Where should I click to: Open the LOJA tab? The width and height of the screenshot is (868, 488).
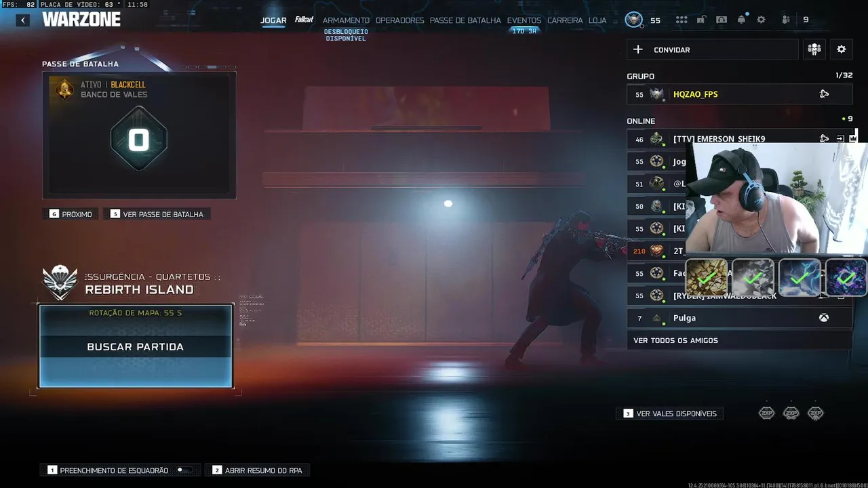tap(597, 20)
